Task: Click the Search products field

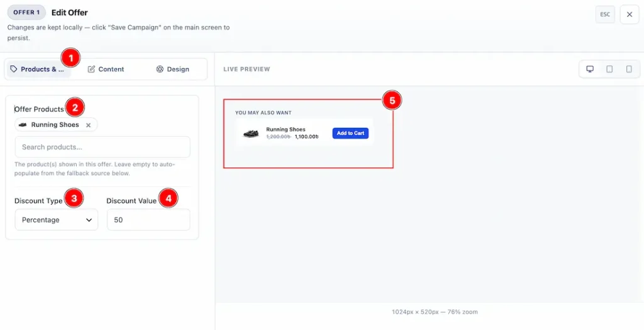Action: tap(103, 147)
